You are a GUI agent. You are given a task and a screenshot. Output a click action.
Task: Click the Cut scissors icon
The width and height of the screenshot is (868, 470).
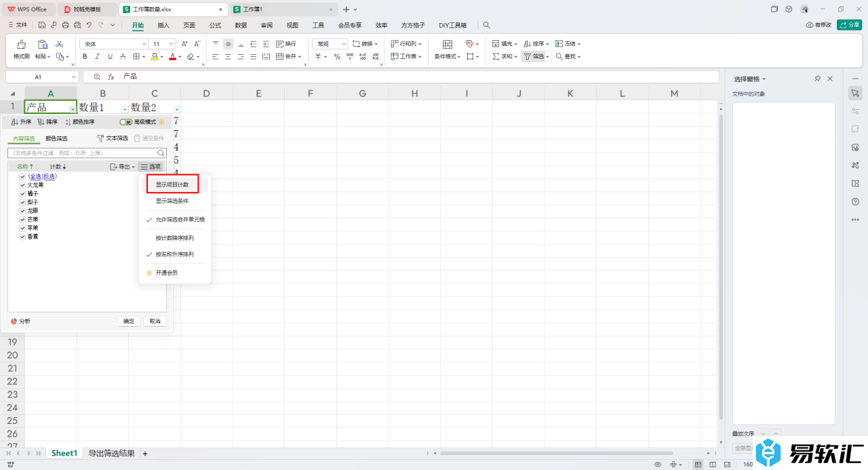coord(59,43)
